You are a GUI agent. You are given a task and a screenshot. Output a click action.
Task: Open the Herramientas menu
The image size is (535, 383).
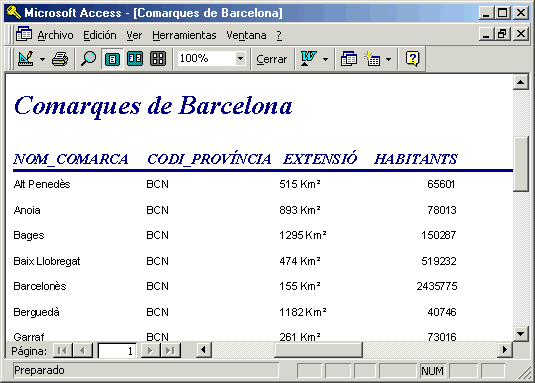(x=184, y=35)
